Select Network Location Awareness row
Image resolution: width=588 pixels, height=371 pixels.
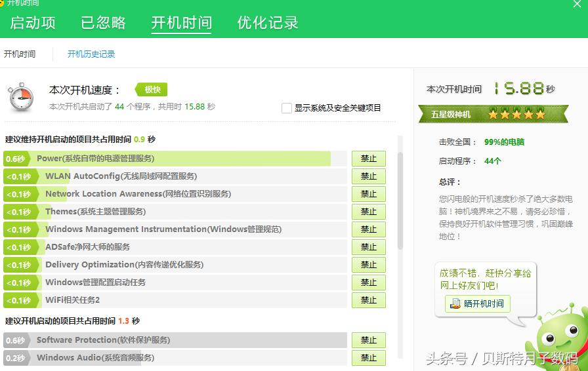pos(175,194)
